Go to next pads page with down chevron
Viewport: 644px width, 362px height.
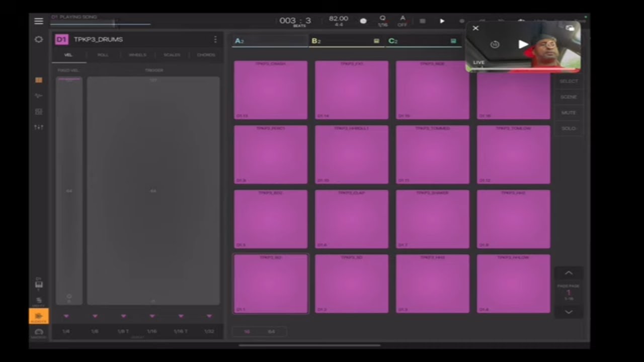pyautogui.click(x=569, y=312)
